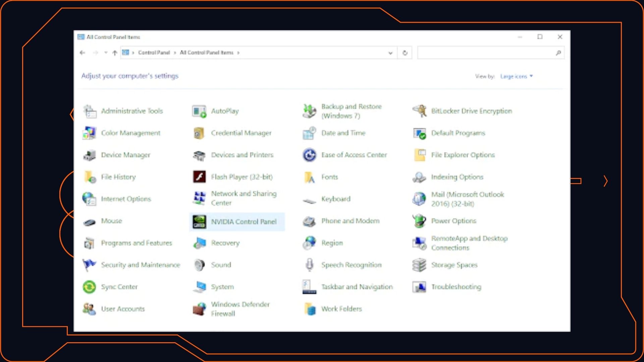Viewport: 644px width, 362px height.
Task: Expand chevron after All Control Panel Items
Action: tap(238, 53)
